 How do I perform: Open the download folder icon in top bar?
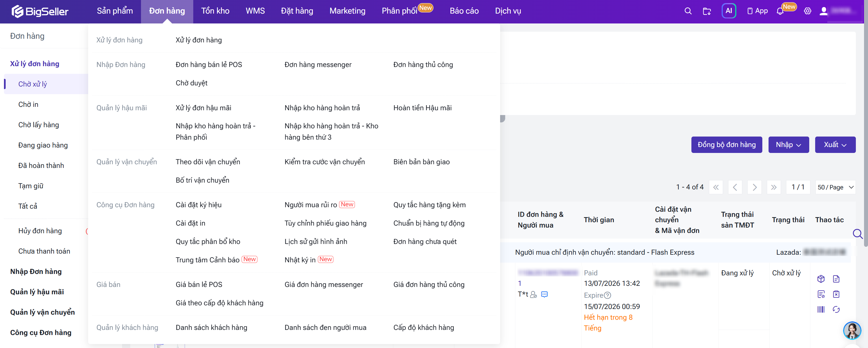[707, 11]
